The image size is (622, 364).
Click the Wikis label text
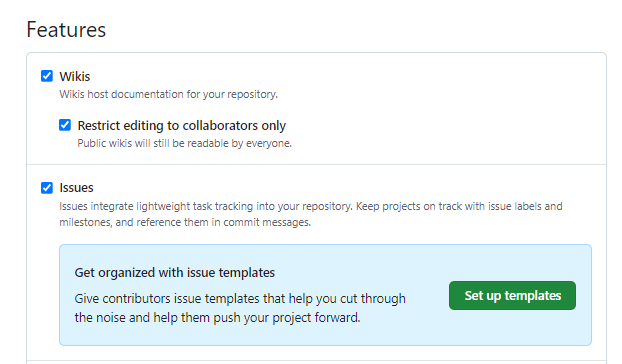point(75,76)
